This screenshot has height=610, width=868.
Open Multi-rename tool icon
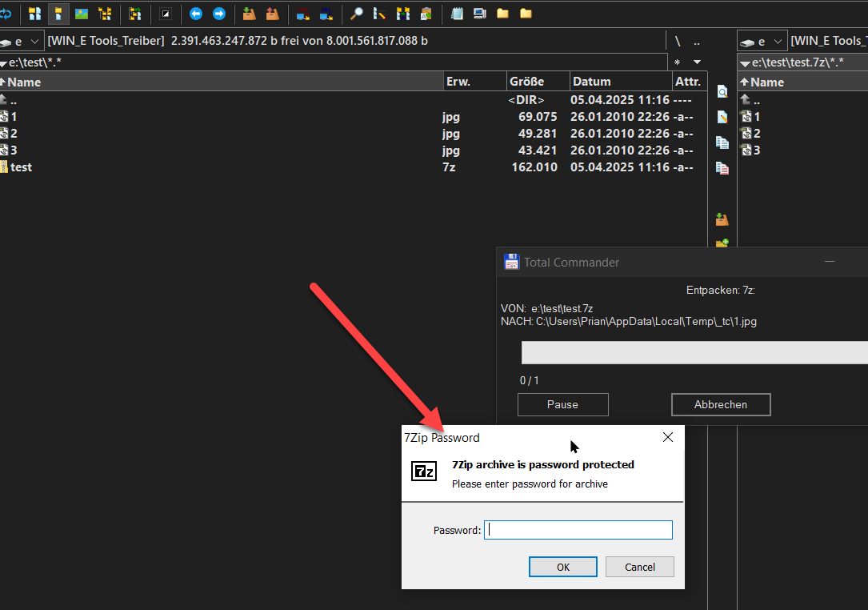(x=379, y=14)
